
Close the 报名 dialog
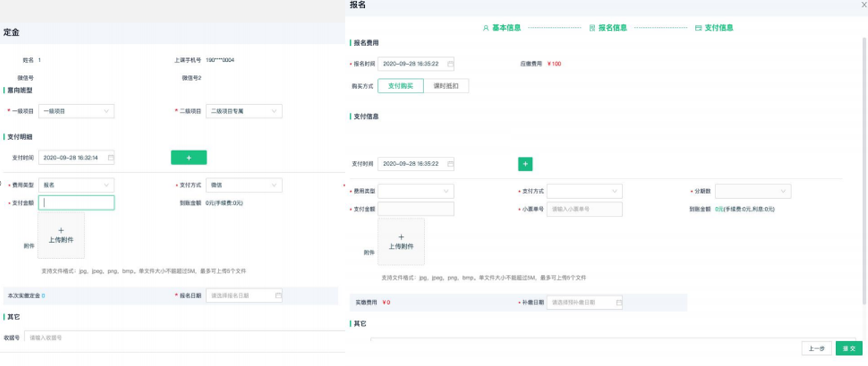click(864, 5)
